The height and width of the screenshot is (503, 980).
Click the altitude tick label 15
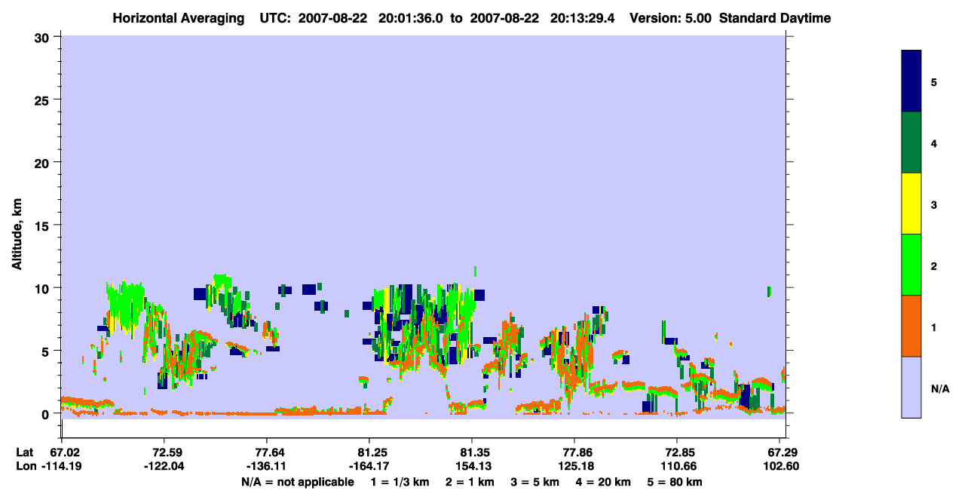click(x=44, y=225)
